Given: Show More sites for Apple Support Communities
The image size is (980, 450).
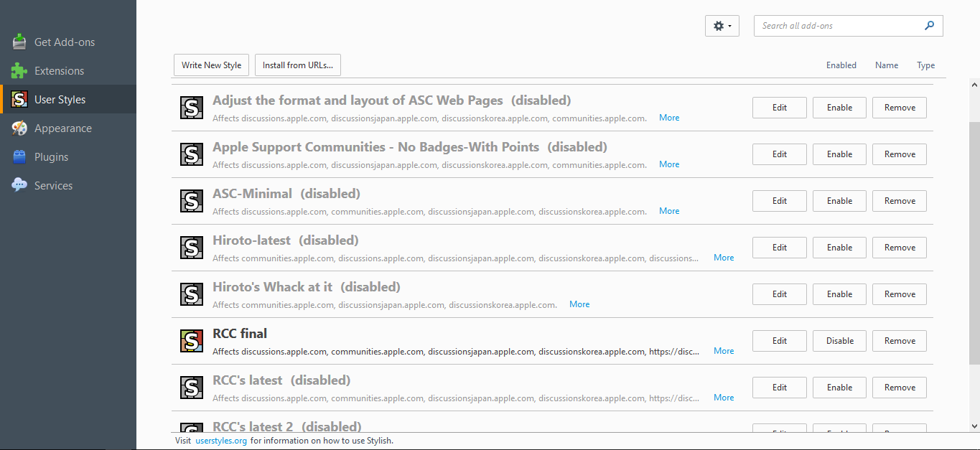Looking at the screenshot, I should (x=669, y=164).
